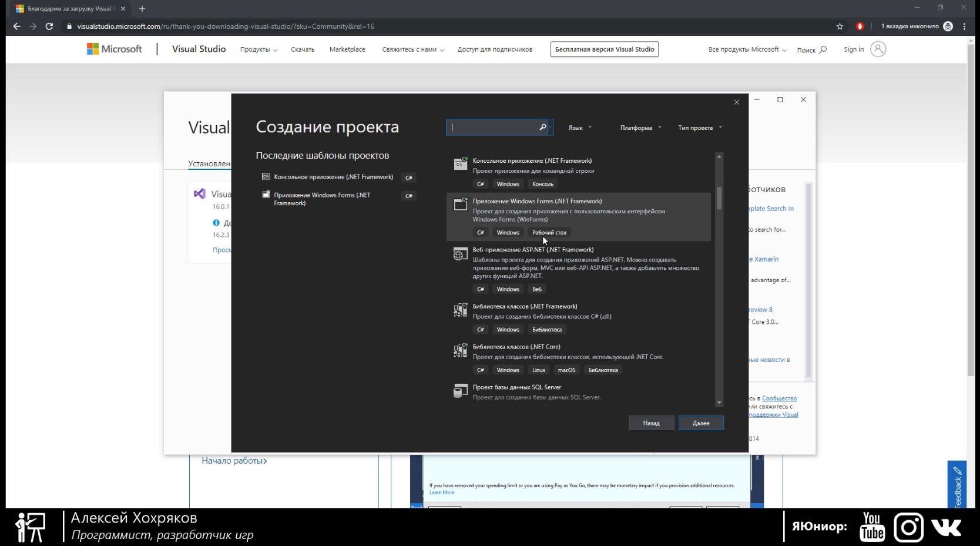Select the Windows Forms template icon
The width and height of the screenshot is (980, 546).
point(461,204)
